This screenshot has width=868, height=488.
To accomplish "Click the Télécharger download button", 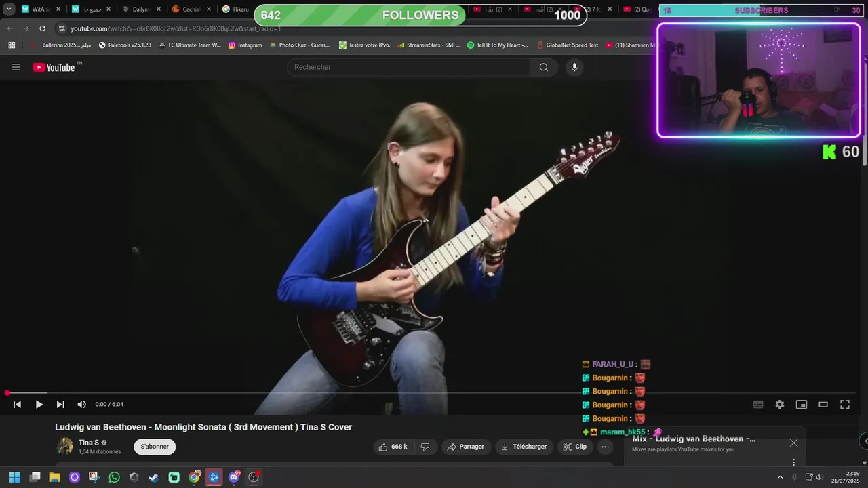I will coord(524,447).
